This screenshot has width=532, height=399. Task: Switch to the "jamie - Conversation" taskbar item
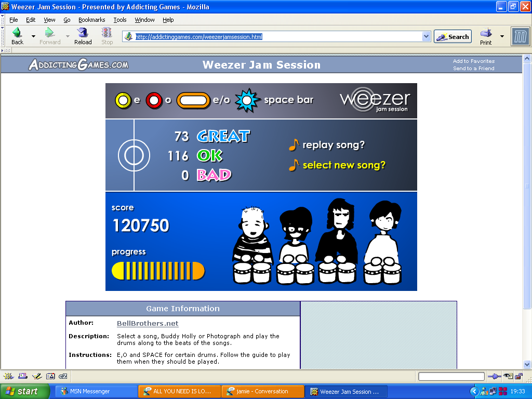point(262,391)
